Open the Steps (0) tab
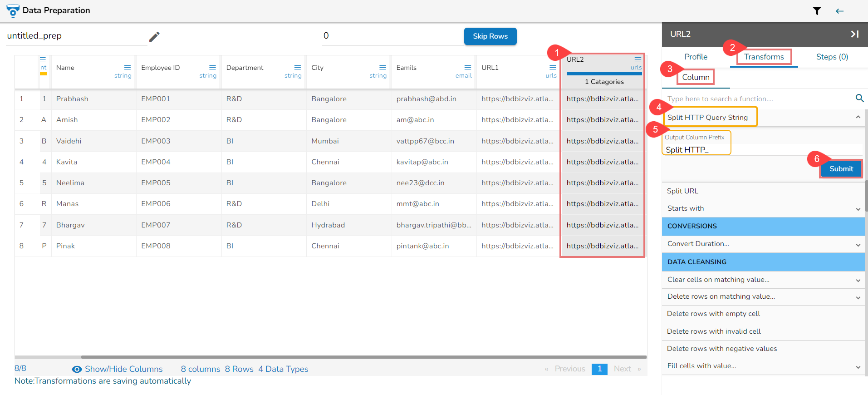 coord(832,57)
